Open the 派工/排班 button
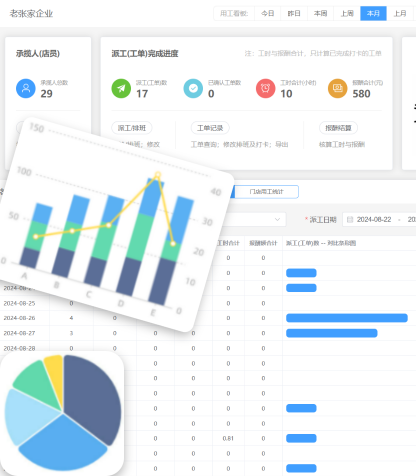 (x=132, y=128)
